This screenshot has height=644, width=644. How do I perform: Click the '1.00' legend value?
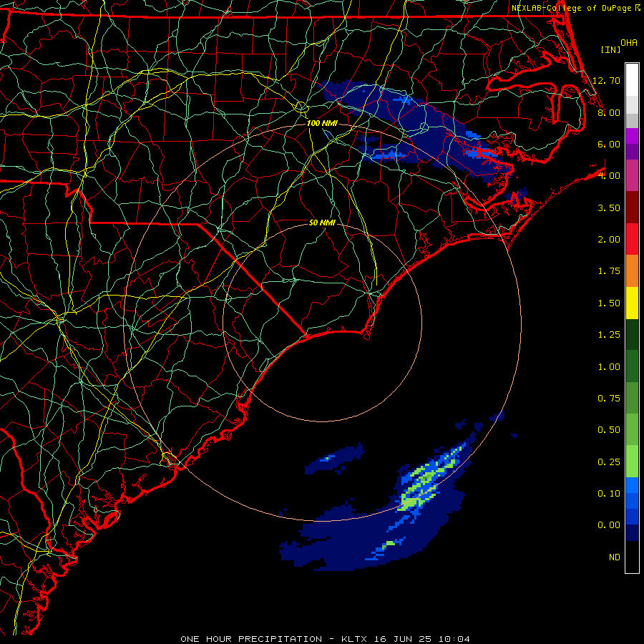609,367
